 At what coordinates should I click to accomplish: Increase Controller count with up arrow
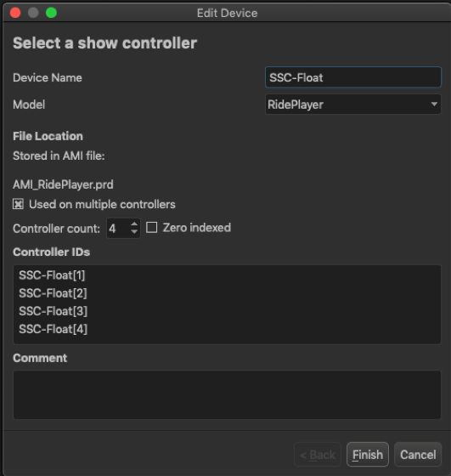coord(134,224)
